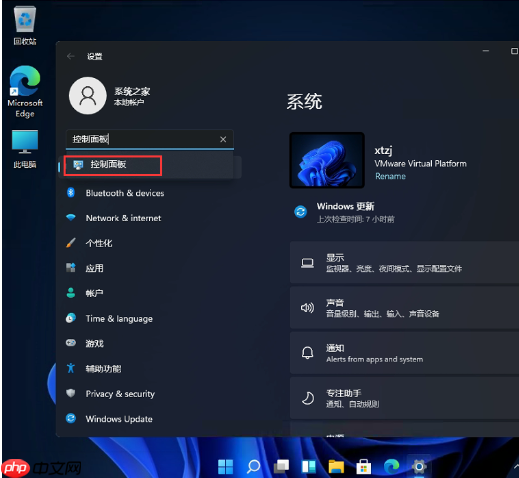Open the Recycle Bin desktop icon
The image size is (519, 478).
[25, 25]
